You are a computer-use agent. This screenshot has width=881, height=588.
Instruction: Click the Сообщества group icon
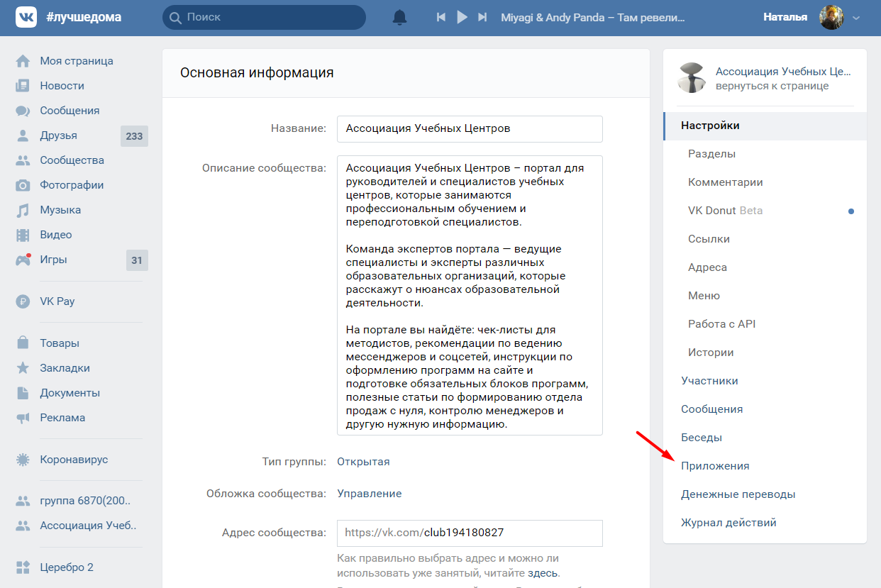pyautogui.click(x=23, y=160)
